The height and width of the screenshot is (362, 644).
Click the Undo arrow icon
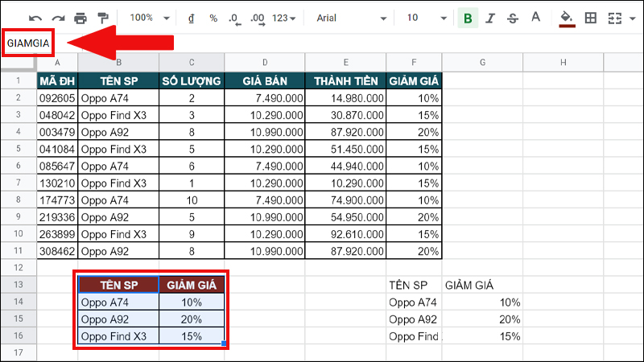[35, 18]
